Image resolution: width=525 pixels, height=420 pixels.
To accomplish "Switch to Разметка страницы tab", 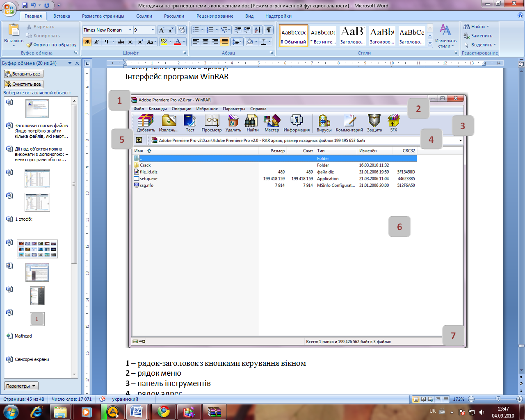I will 103,16.
